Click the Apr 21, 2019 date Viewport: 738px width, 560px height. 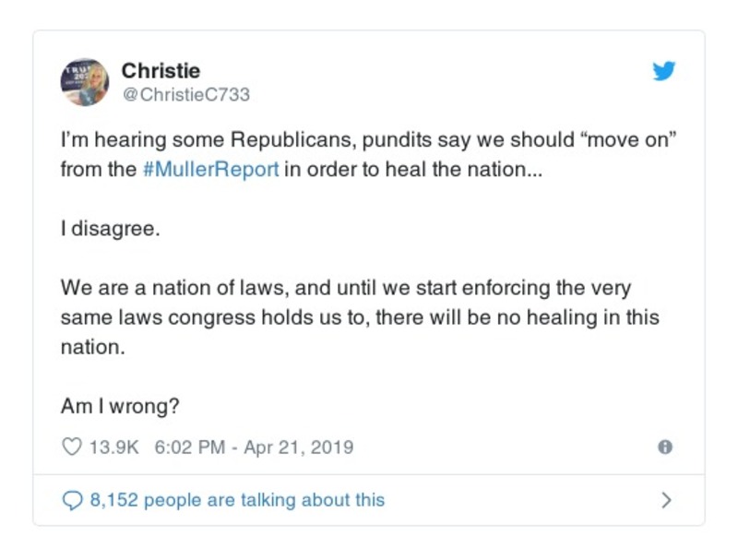click(x=301, y=447)
